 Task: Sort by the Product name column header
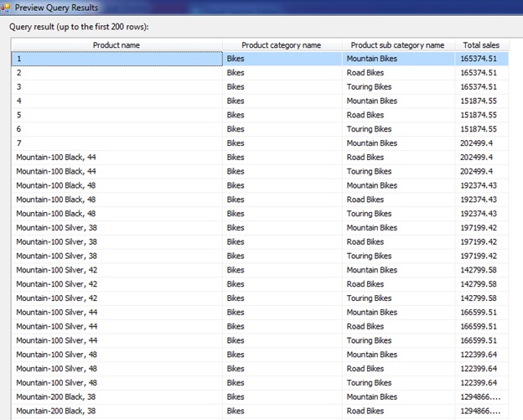click(x=117, y=45)
